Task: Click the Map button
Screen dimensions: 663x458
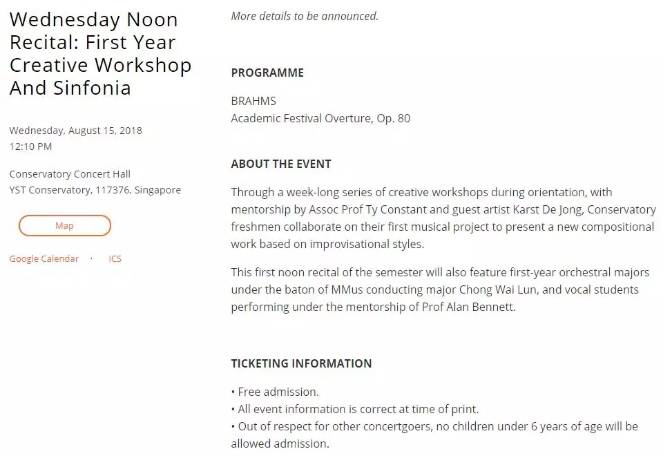Action: click(x=64, y=226)
